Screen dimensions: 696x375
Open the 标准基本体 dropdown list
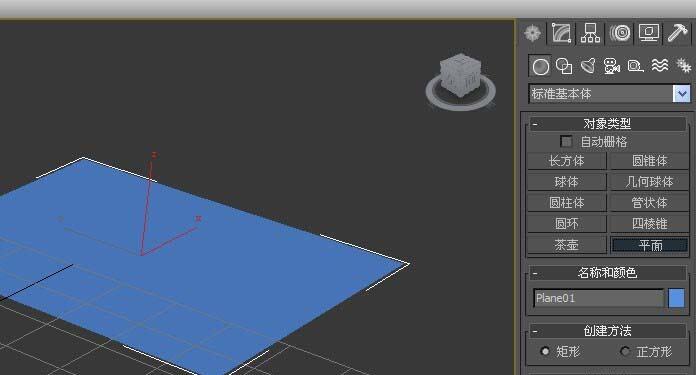(681, 94)
